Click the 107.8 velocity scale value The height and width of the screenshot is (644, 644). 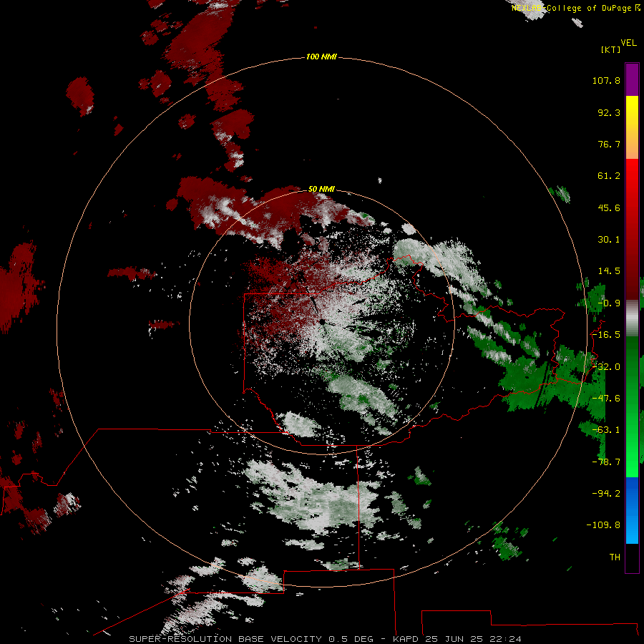(606, 80)
